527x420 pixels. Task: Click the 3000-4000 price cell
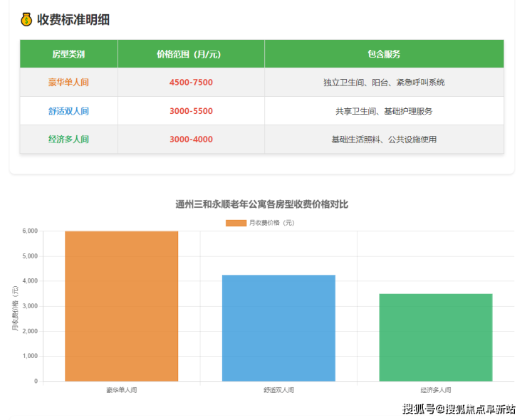pos(191,140)
